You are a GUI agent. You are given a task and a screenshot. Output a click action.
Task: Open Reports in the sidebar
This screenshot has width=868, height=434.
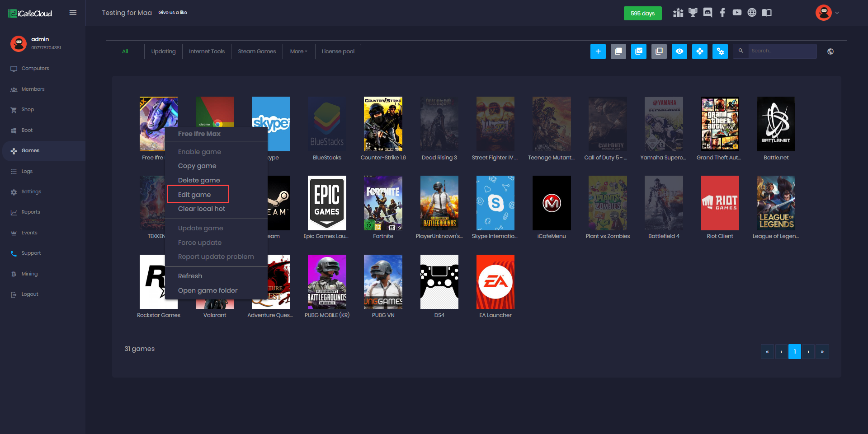(31, 212)
